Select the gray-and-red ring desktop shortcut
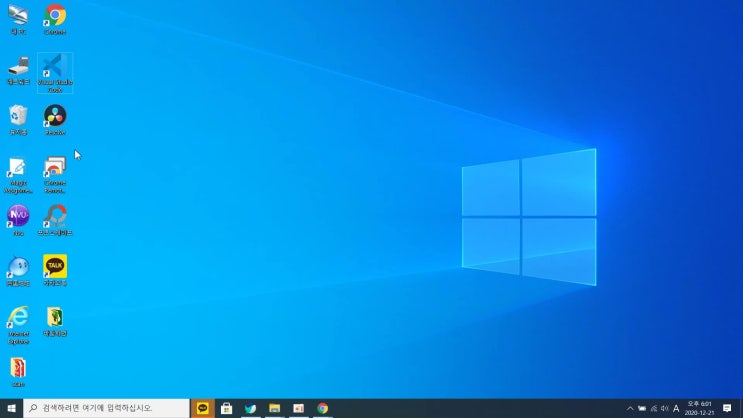 [55, 220]
